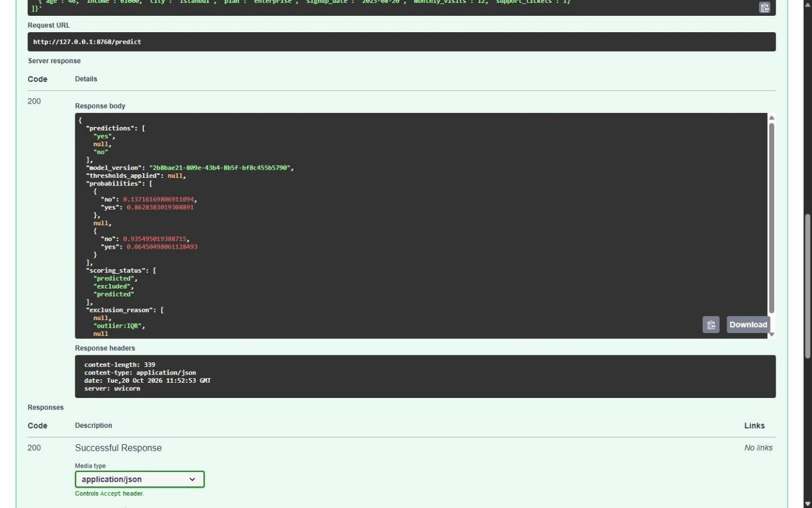Copy the curl command with the clipboard icon
Image resolution: width=812 pixels, height=508 pixels.
765,7
